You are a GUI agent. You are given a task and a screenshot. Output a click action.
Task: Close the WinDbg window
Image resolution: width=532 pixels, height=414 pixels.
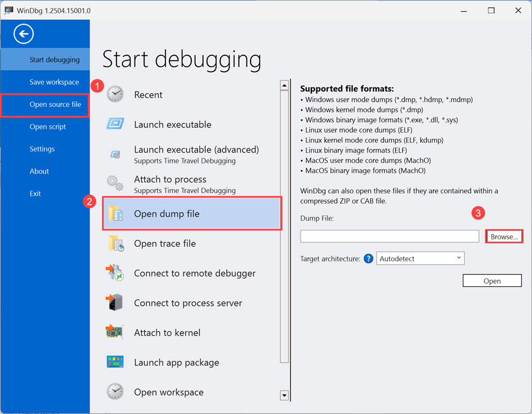pos(518,11)
